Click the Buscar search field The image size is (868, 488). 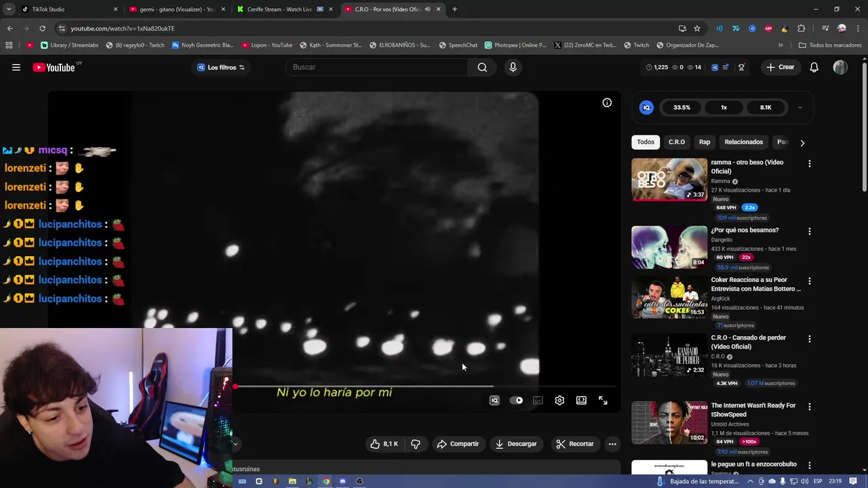point(377,67)
